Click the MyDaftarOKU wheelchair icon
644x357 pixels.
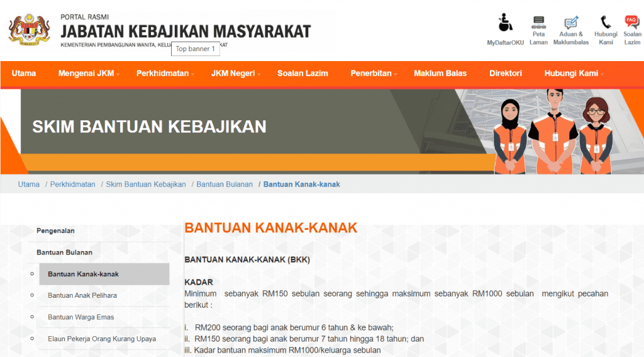(504, 23)
